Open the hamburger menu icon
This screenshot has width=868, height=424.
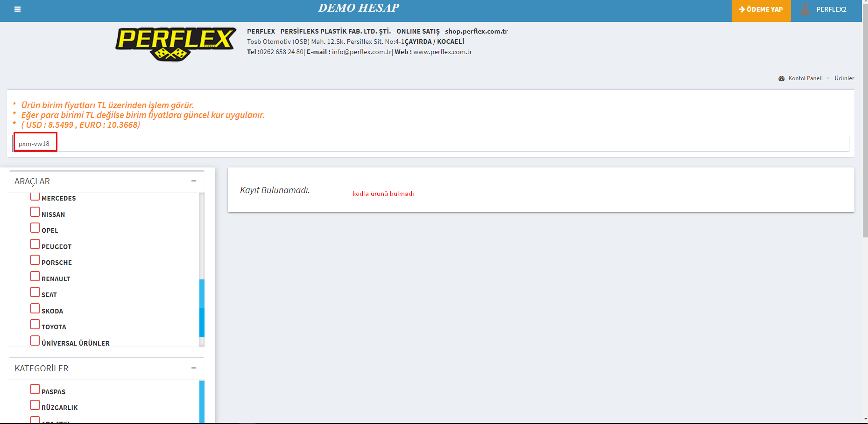tap(17, 9)
